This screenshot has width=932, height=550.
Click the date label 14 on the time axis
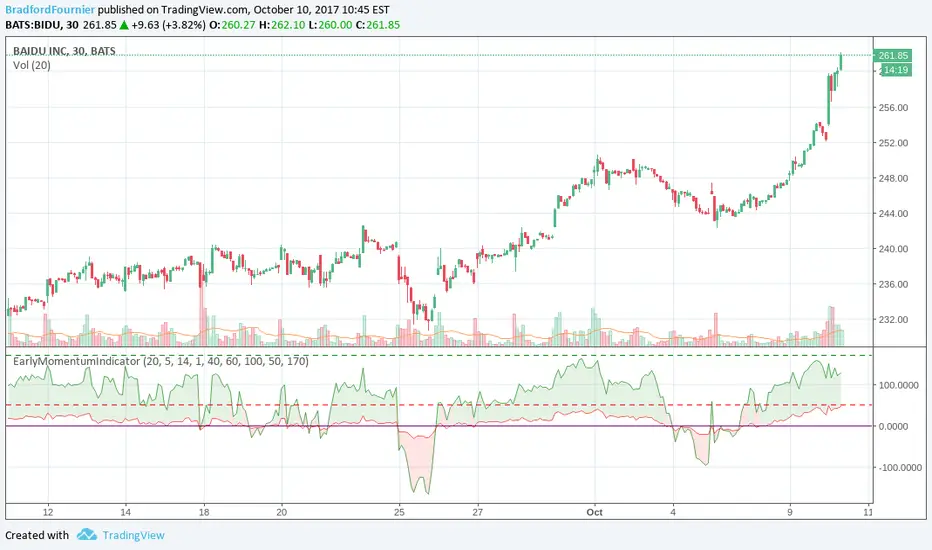[x=125, y=512]
